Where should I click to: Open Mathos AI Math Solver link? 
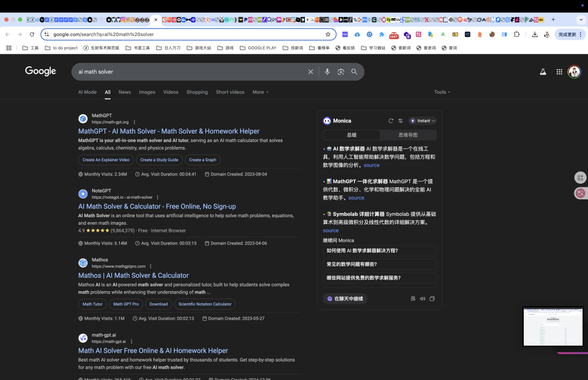(x=133, y=275)
